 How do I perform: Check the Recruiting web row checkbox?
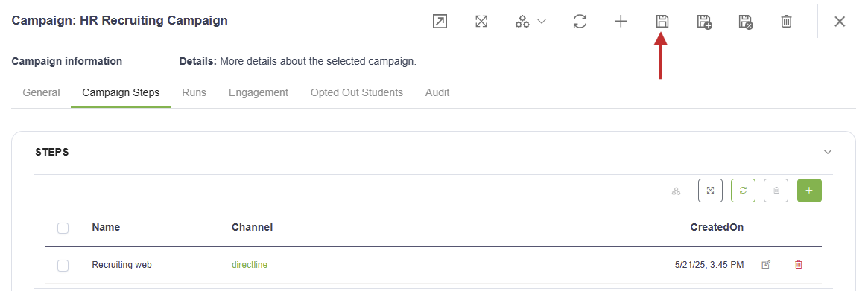coord(63,266)
